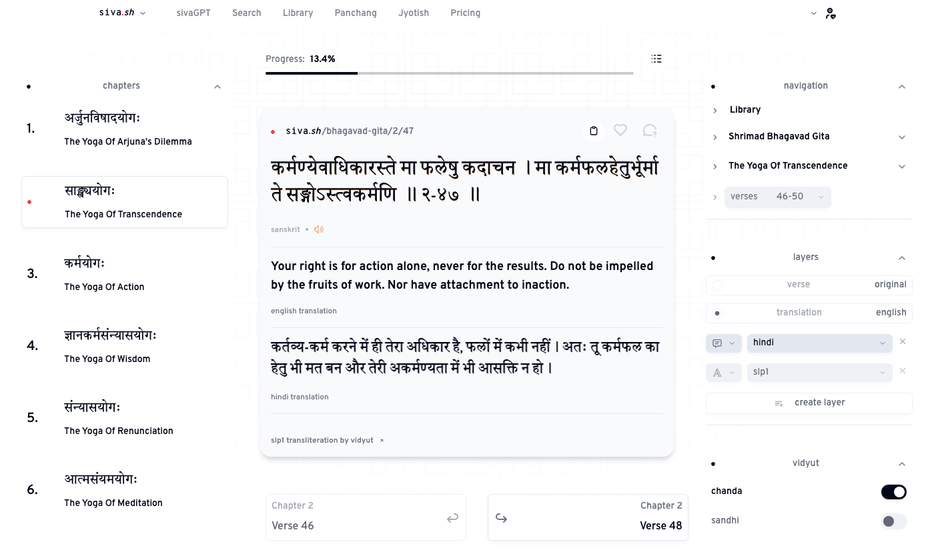Open the Jyotish menu item
Screen dimensions: 934x560
(x=414, y=13)
